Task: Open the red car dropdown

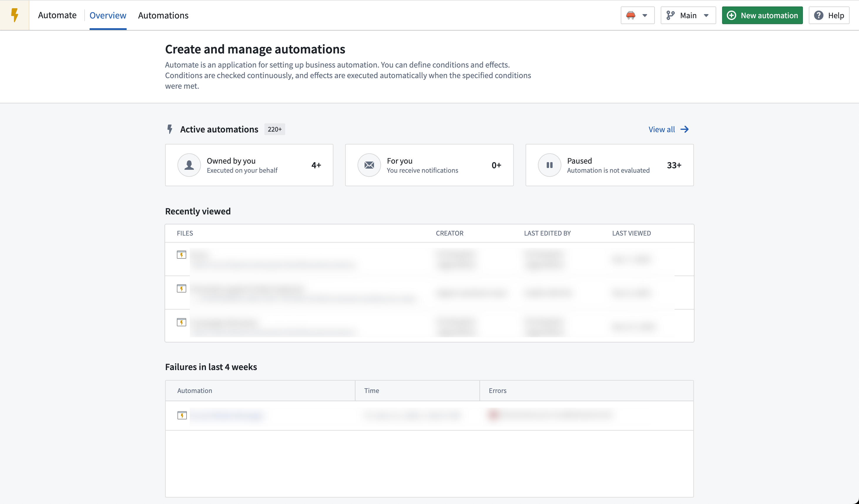Action: [x=637, y=15]
